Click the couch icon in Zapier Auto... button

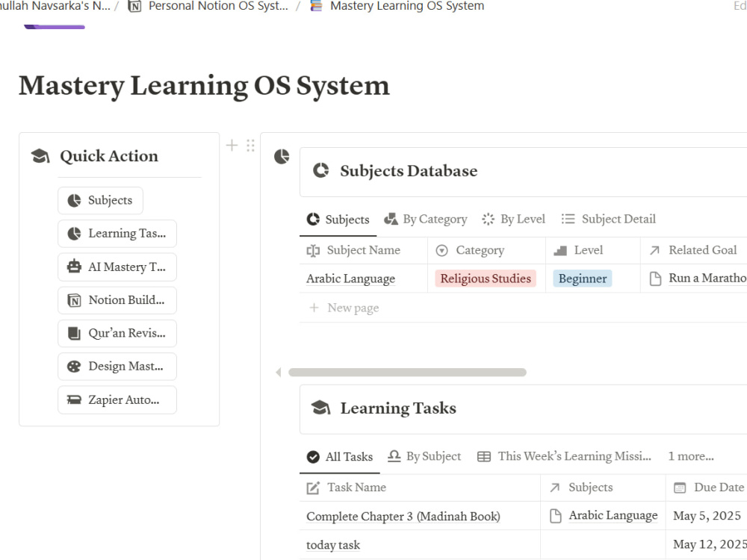pyautogui.click(x=74, y=399)
